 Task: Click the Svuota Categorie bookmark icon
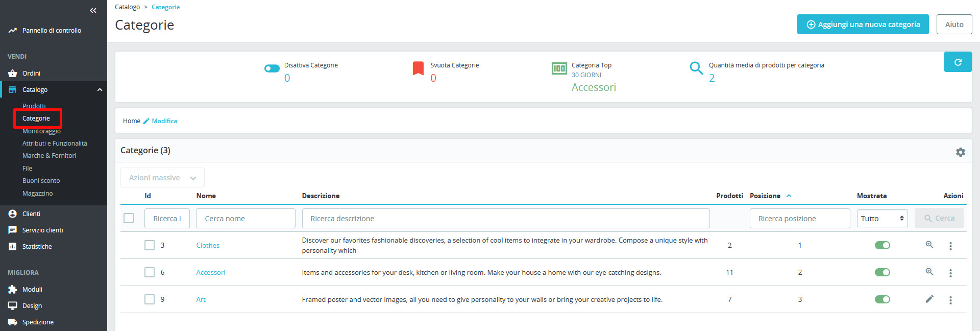click(418, 68)
